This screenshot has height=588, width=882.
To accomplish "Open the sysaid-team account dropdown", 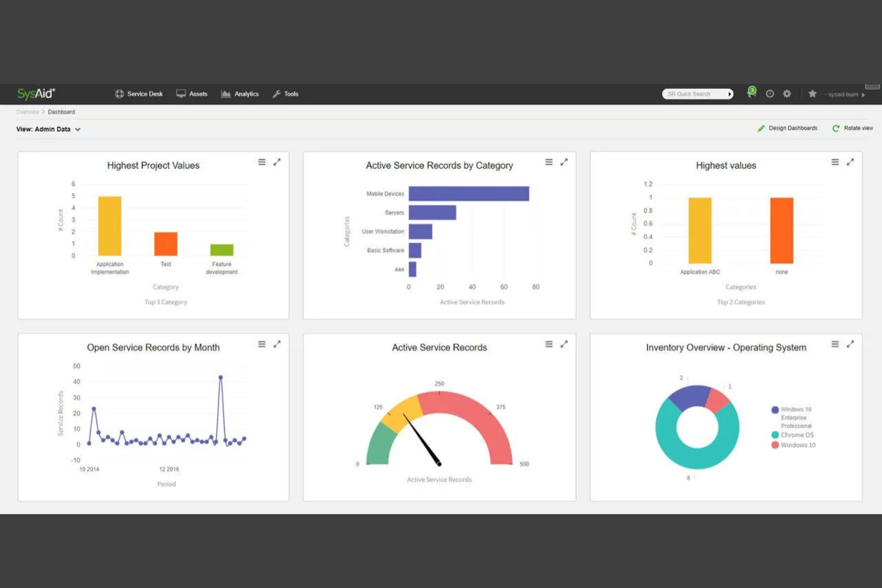I will coord(844,94).
